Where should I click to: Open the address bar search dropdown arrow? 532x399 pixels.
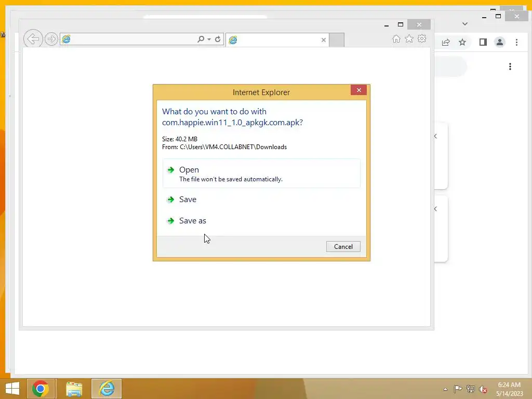[209, 39]
